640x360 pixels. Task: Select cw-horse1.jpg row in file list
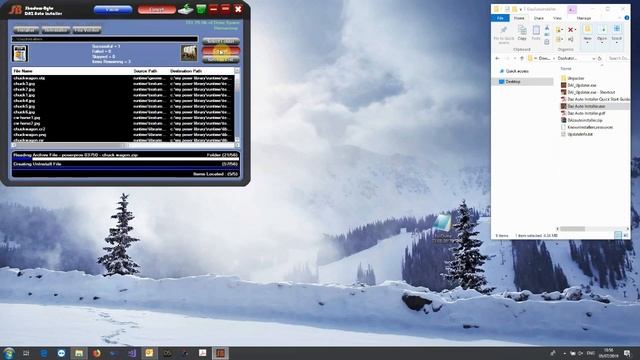123,118
